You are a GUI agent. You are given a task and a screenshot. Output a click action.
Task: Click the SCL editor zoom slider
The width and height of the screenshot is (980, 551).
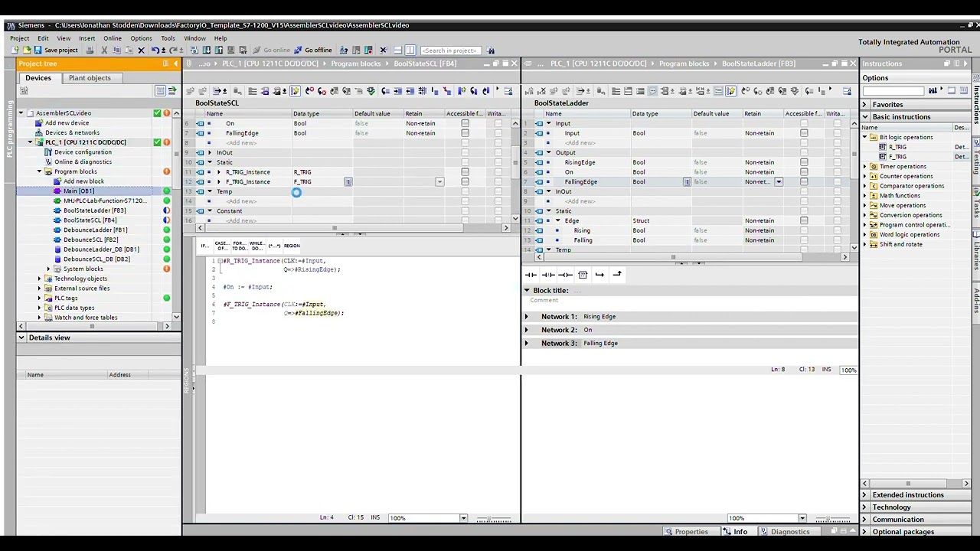pos(494,519)
